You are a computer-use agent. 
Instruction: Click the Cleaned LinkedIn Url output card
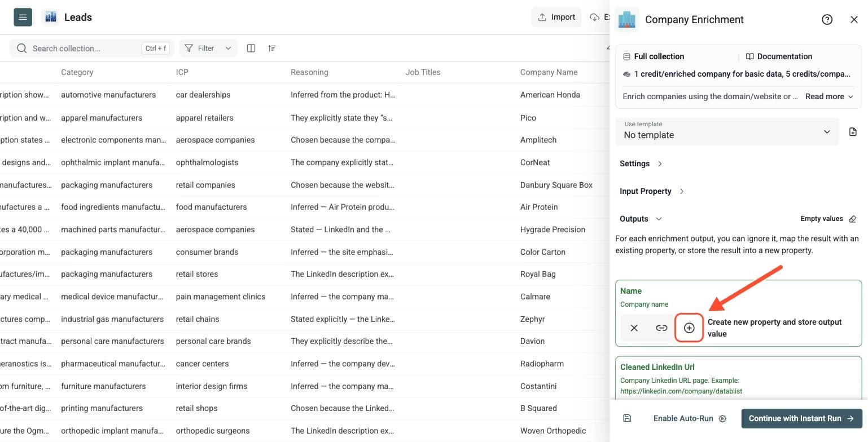pyautogui.click(x=739, y=378)
